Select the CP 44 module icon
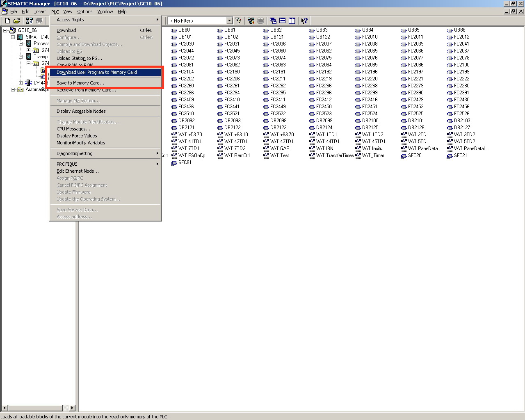 (28, 83)
